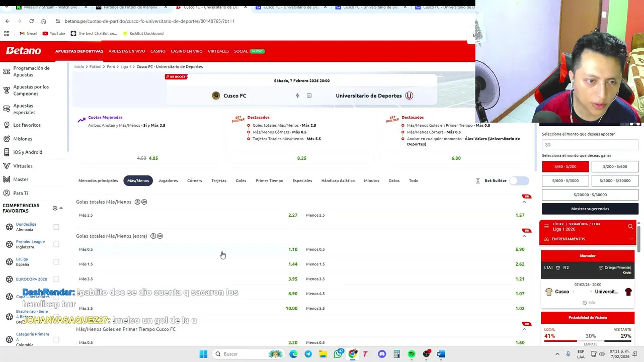Open Apuestas en Vivo in top menu
This screenshot has height=362, width=644.
click(x=127, y=51)
